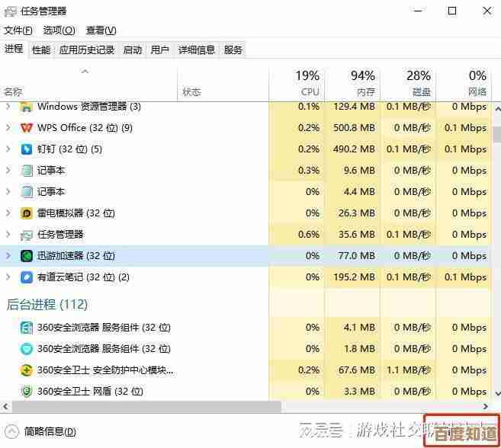Expand the 任务管理器 process row
The height and width of the screenshot is (448, 501).
[8, 235]
